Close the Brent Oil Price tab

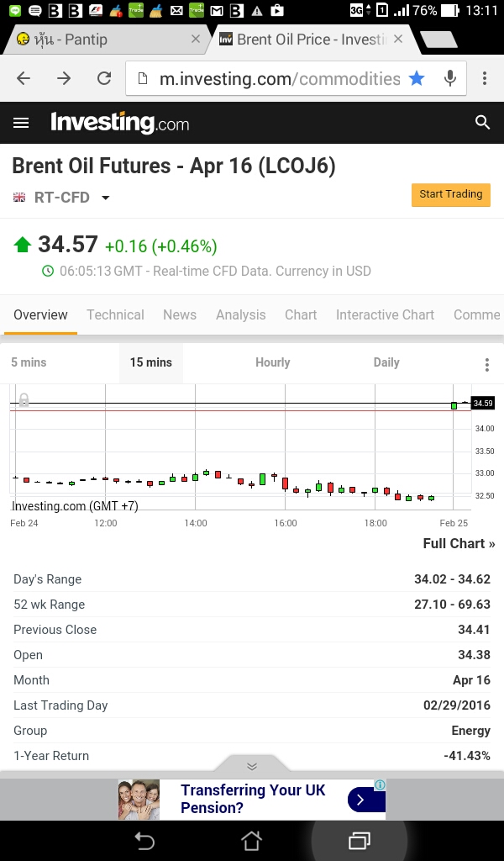point(398,39)
